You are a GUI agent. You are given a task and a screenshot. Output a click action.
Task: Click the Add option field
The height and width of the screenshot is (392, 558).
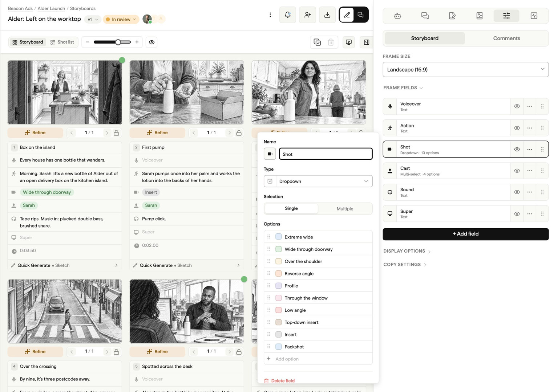[x=318, y=359]
